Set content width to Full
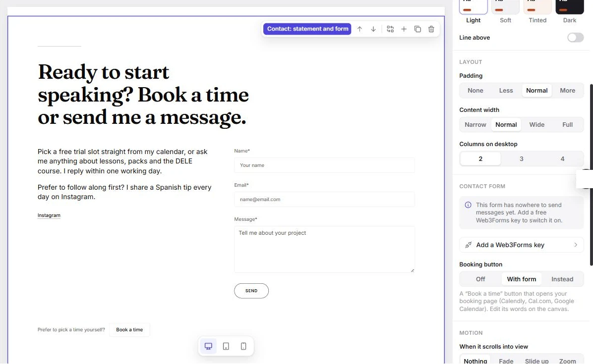Image resolution: width=593 pixels, height=364 pixels. [567, 125]
